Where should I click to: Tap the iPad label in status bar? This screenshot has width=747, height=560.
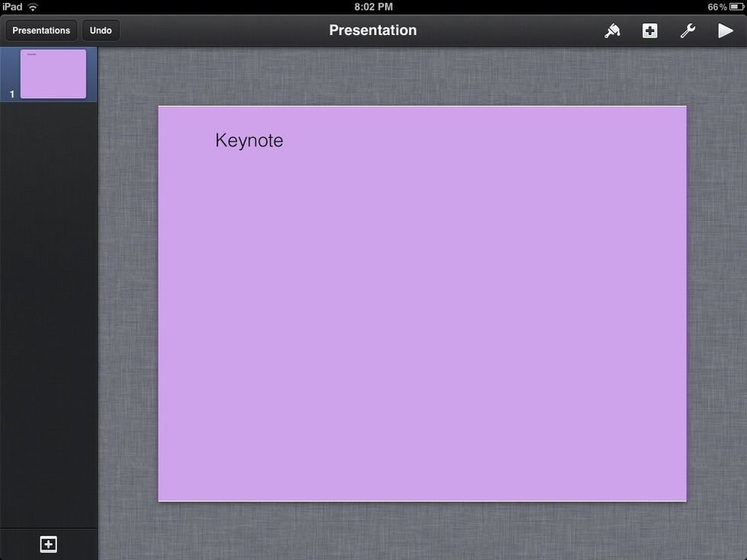pyautogui.click(x=12, y=7)
